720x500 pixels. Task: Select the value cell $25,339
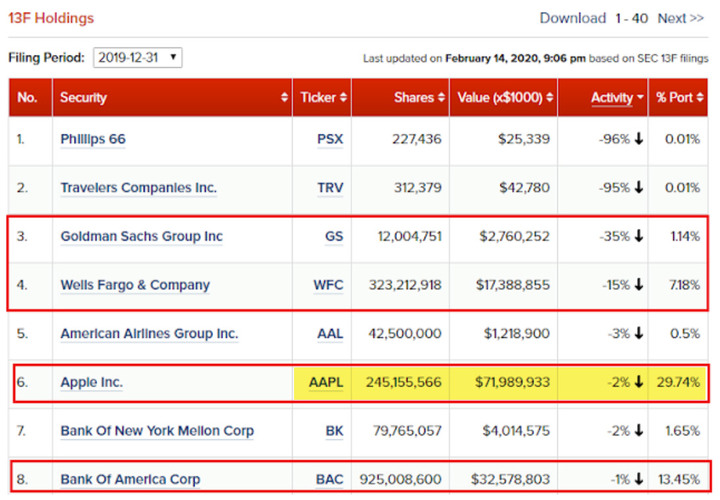(524, 139)
